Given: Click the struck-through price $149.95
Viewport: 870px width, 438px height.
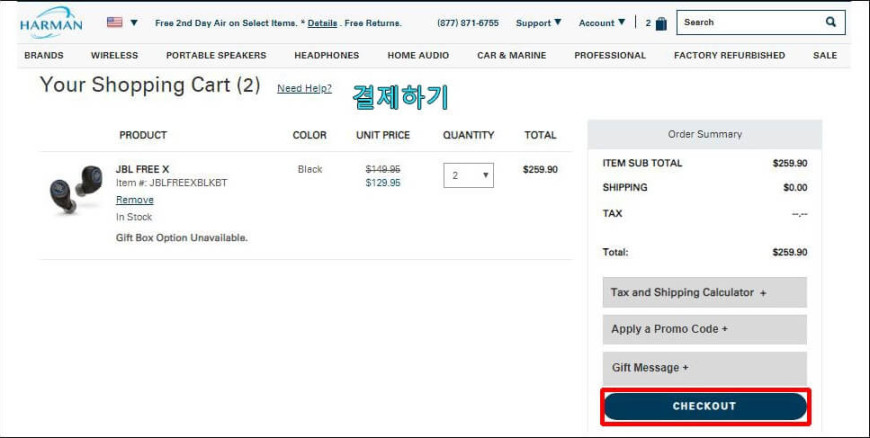Looking at the screenshot, I should pos(383,169).
